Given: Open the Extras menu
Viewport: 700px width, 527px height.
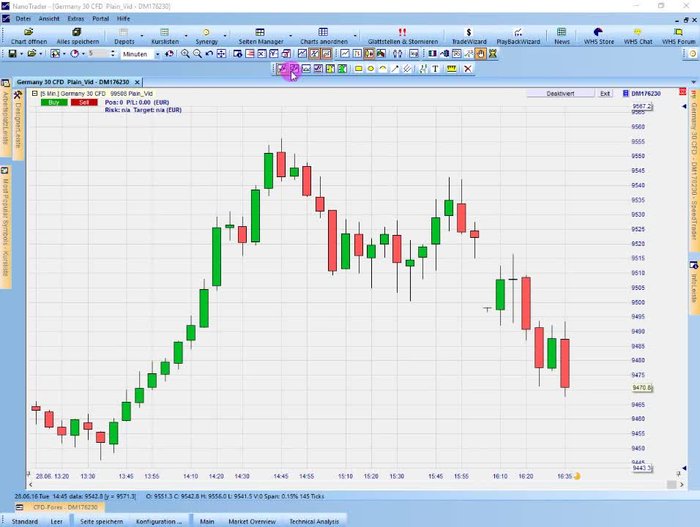Looking at the screenshot, I should coord(76,18).
